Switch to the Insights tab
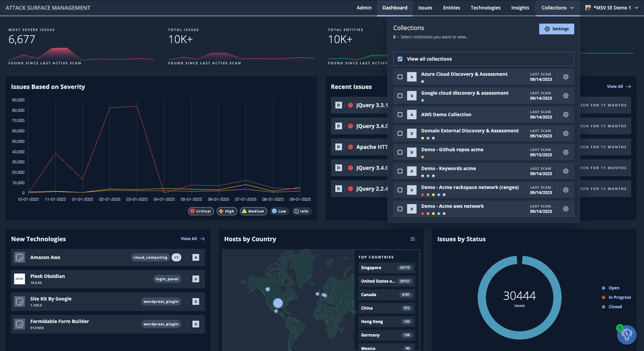The height and width of the screenshot is (351, 644). [520, 8]
